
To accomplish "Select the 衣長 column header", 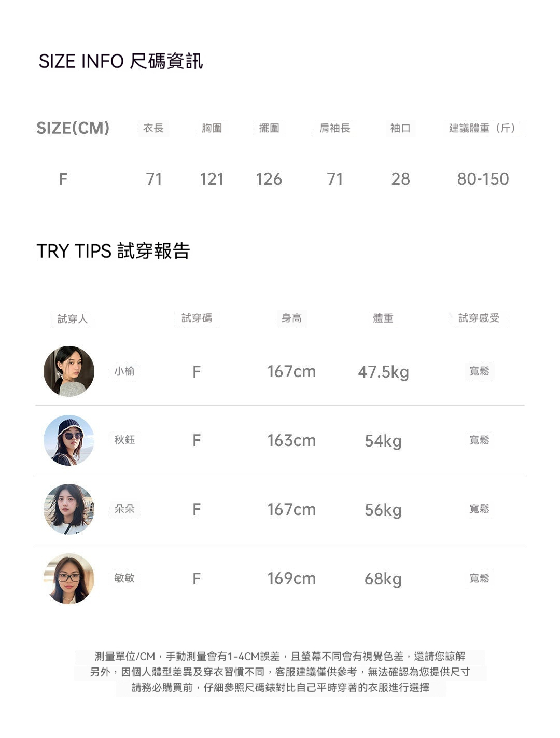I will click(x=153, y=128).
